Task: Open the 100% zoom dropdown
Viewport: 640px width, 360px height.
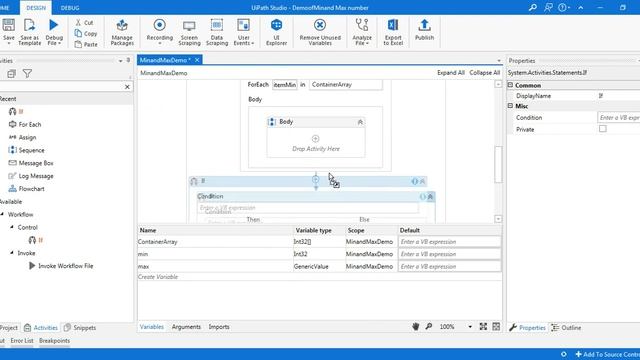Action: [x=470, y=327]
